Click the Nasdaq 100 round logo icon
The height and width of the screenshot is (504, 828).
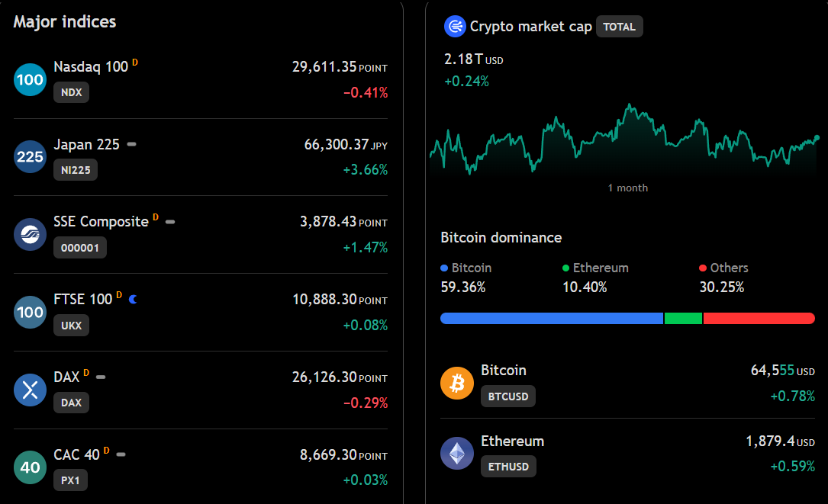pos(30,80)
